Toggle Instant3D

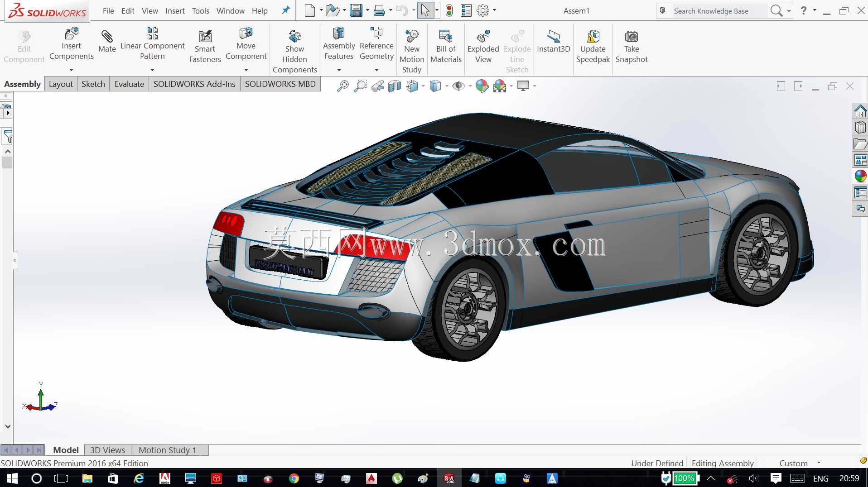pos(554,41)
